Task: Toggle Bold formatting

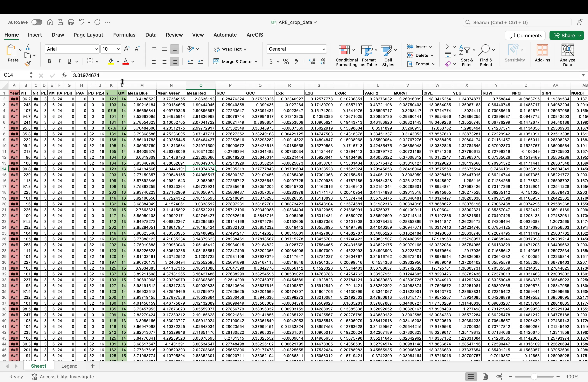Action: click(49, 61)
